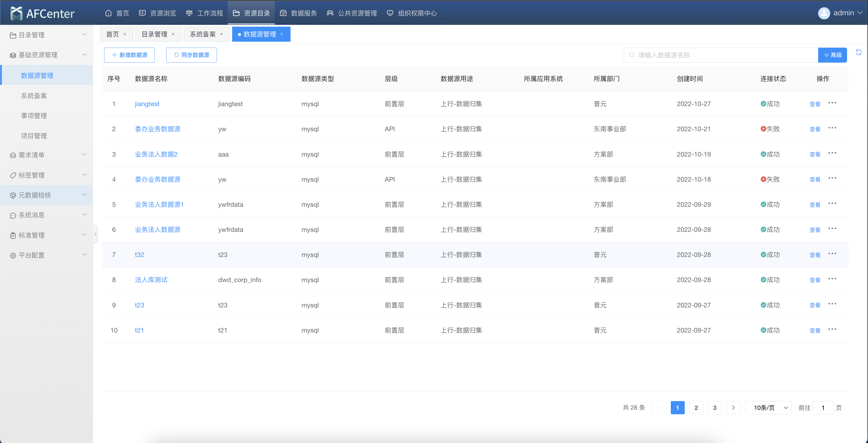868x443 pixels.
Task: Open more actions for t32 row
Action: click(x=832, y=254)
